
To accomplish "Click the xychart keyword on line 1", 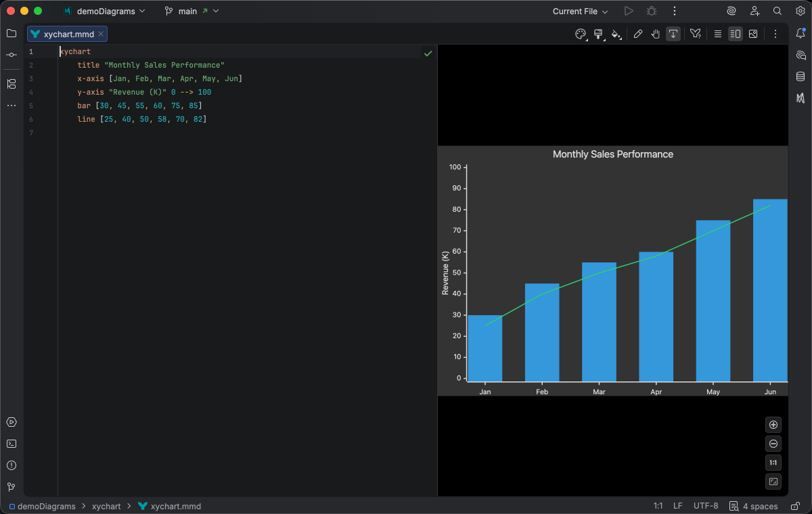I will [x=75, y=51].
